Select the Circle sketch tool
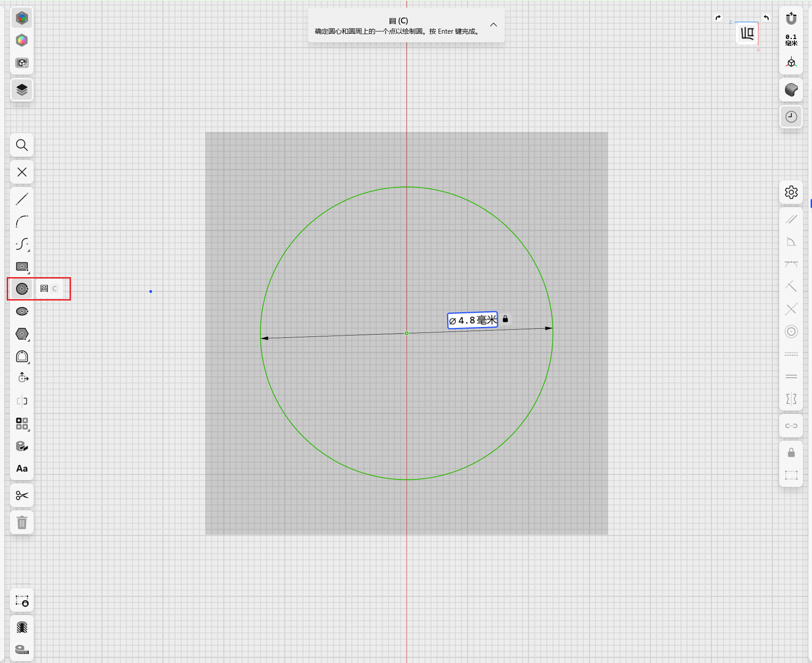Viewport: 812px width, 663px height. (x=22, y=289)
